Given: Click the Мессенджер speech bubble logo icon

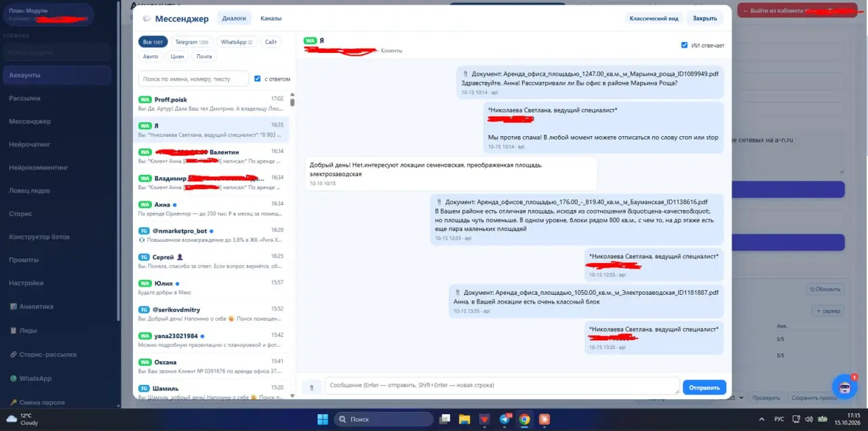Looking at the screenshot, I should tap(146, 19).
